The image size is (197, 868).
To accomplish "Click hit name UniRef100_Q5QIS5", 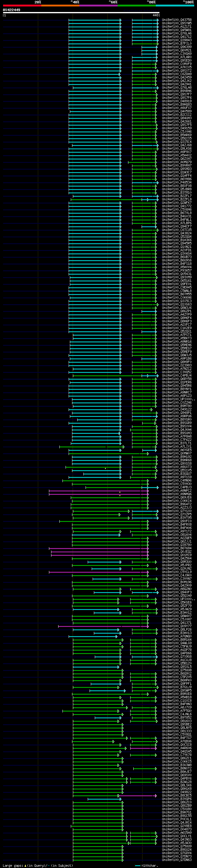I will pos(177,139).
